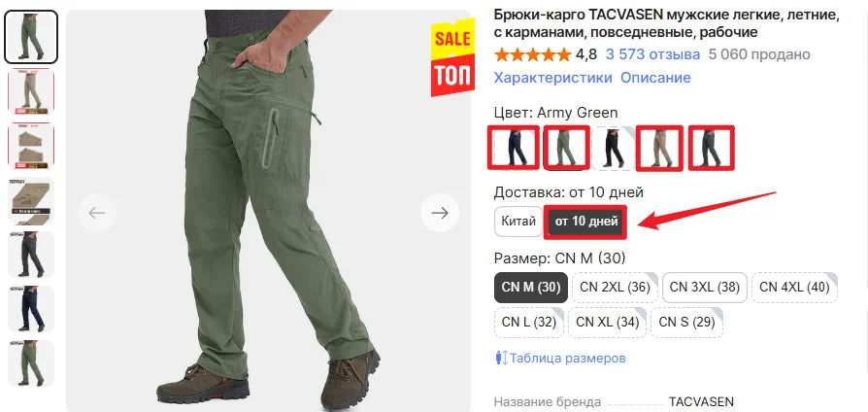
Task: Show the khaki pants thumbnail in gallery
Action: [31, 90]
